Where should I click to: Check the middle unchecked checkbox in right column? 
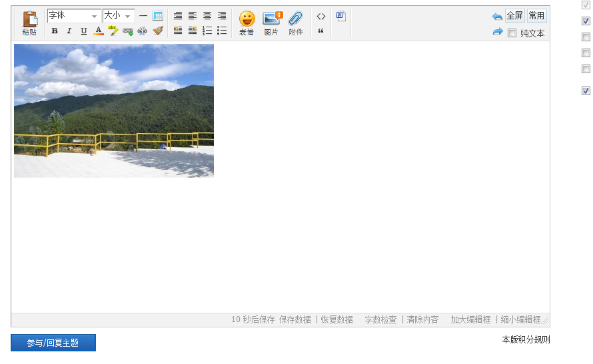[x=586, y=53]
